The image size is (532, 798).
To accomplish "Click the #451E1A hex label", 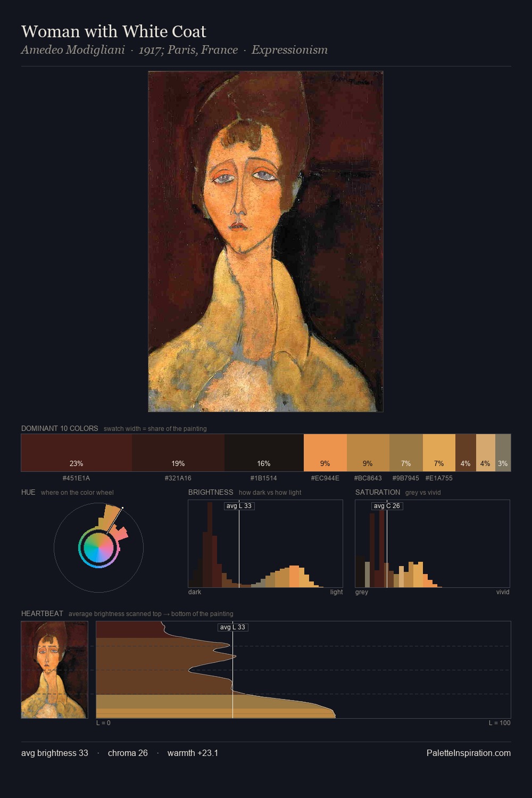I will 77,478.
